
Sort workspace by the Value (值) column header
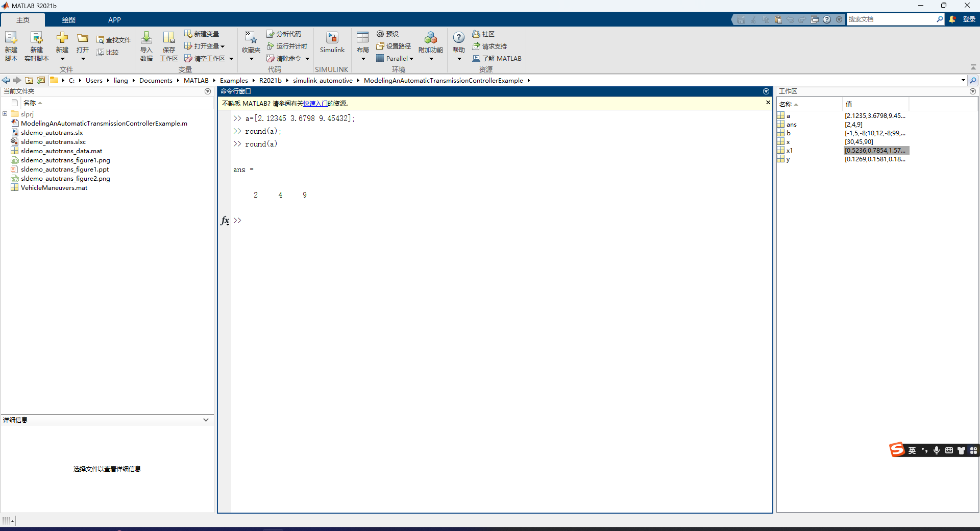click(875, 104)
